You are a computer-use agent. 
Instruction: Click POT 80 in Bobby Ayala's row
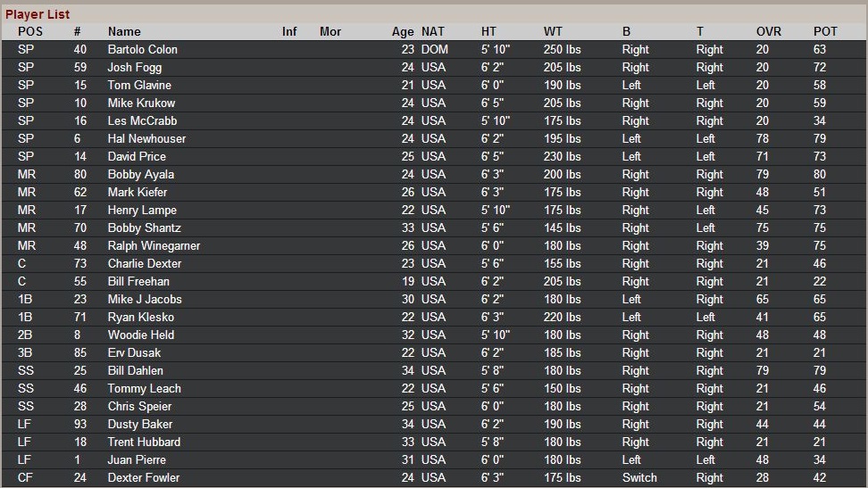pos(819,174)
